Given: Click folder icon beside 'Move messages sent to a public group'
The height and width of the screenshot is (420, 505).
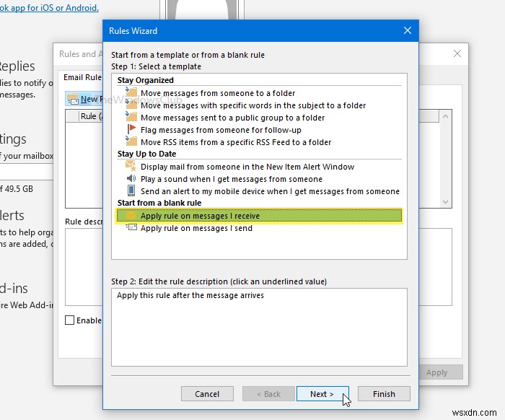Looking at the screenshot, I should [x=131, y=116].
